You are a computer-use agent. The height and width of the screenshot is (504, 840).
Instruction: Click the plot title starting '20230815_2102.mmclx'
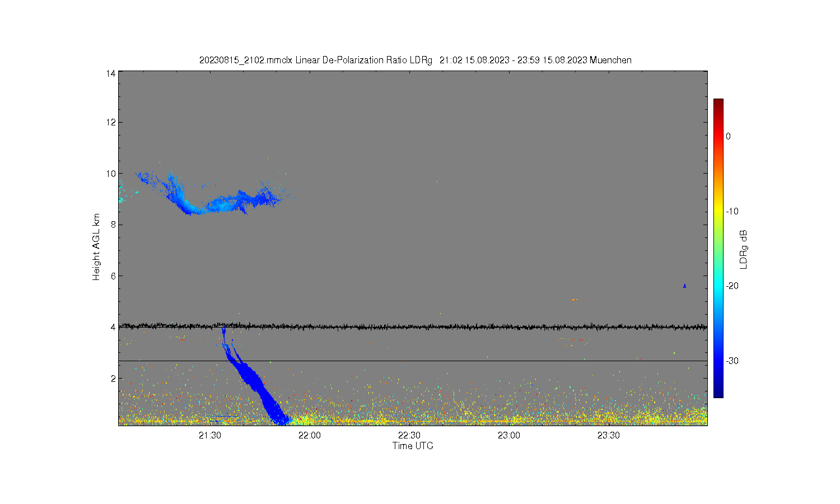point(415,60)
